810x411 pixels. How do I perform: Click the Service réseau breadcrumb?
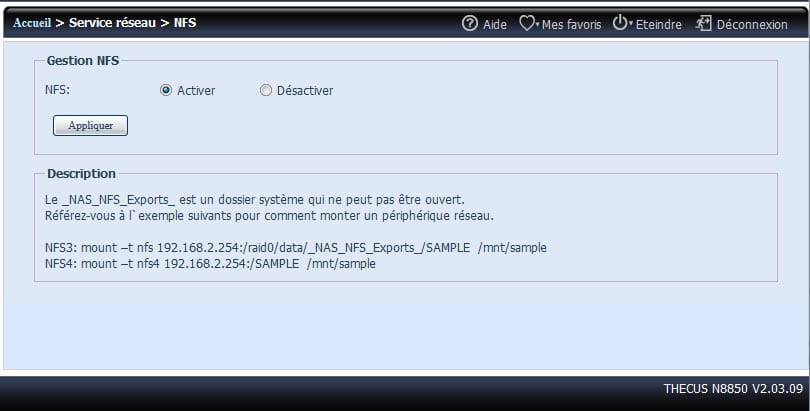[112, 23]
